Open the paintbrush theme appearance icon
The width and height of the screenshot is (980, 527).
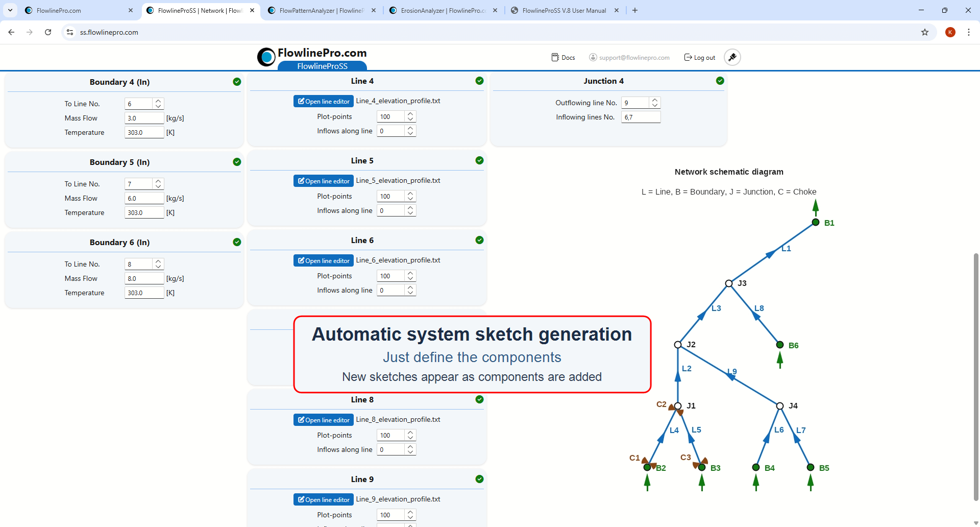732,57
